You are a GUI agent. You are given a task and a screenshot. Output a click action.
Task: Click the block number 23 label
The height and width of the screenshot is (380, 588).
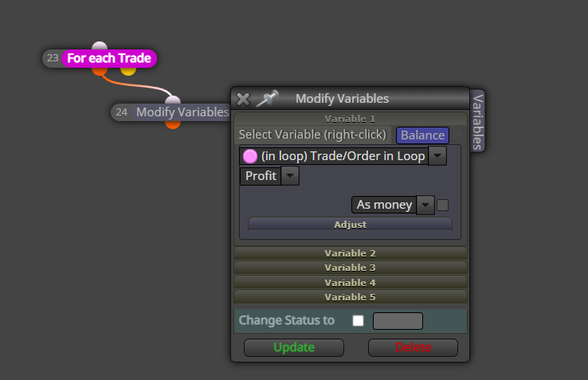coord(53,58)
